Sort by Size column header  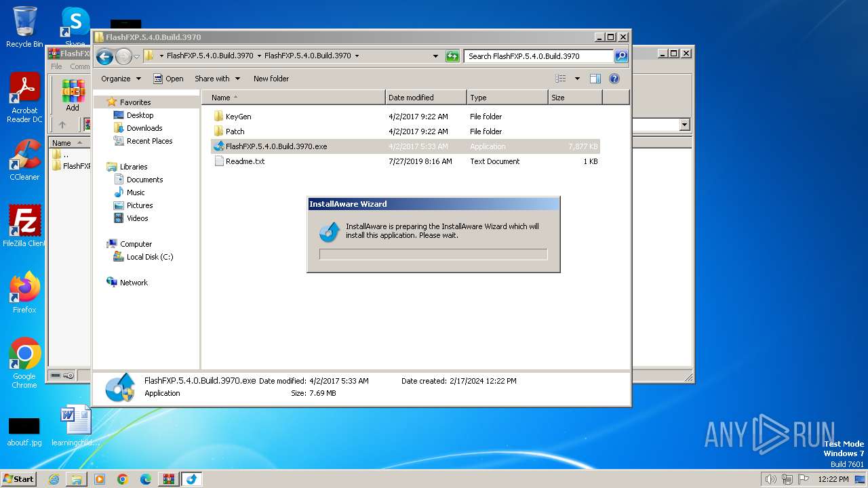[x=575, y=98]
